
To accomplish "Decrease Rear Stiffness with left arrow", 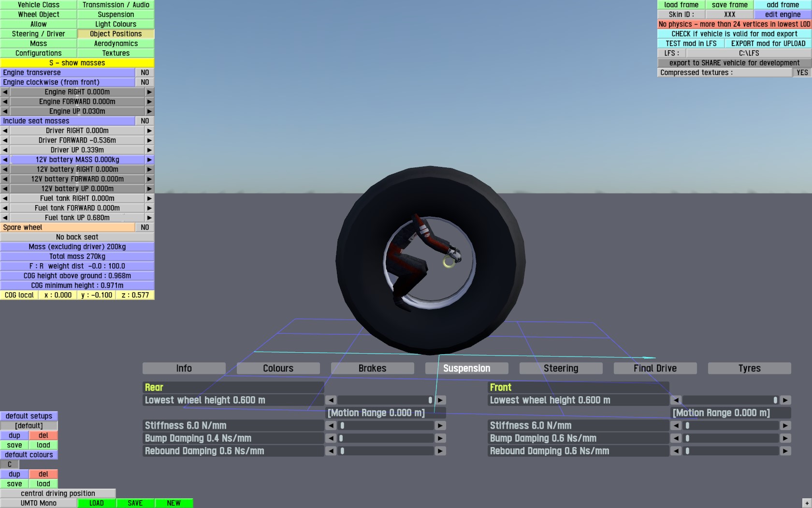I will pyautogui.click(x=331, y=426).
